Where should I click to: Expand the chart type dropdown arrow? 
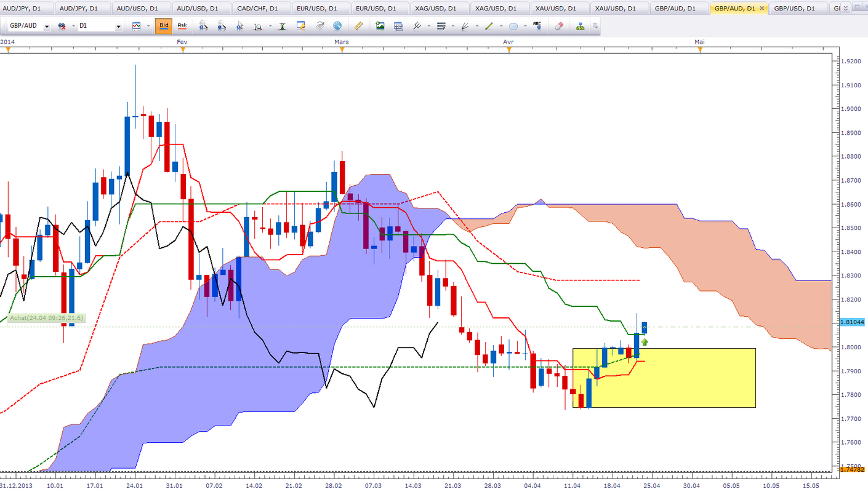pyautogui.click(x=148, y=26)
